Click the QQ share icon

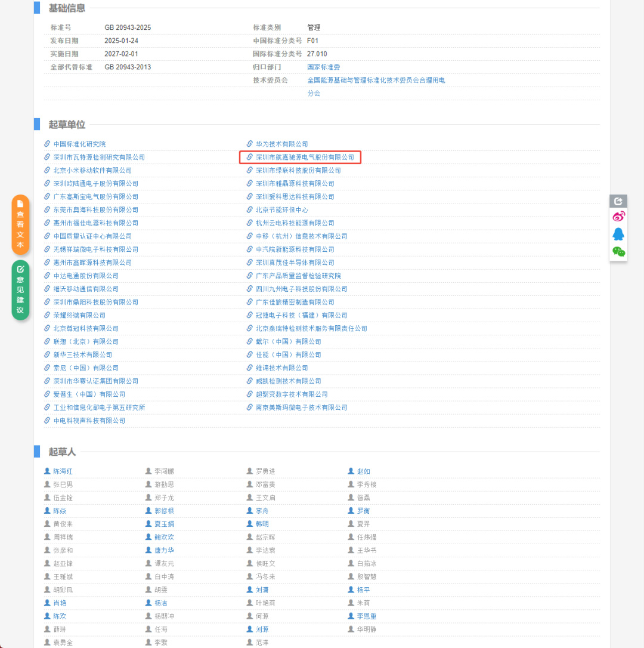[619, 234]
